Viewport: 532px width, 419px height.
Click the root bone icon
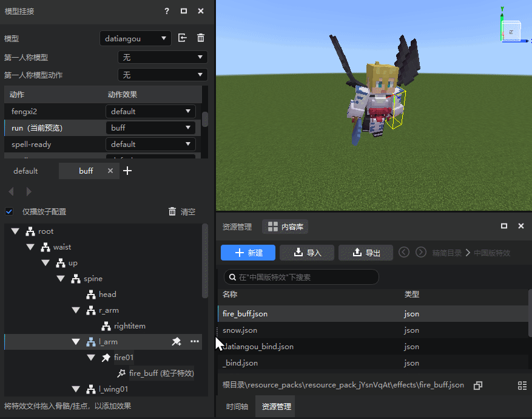30,231
